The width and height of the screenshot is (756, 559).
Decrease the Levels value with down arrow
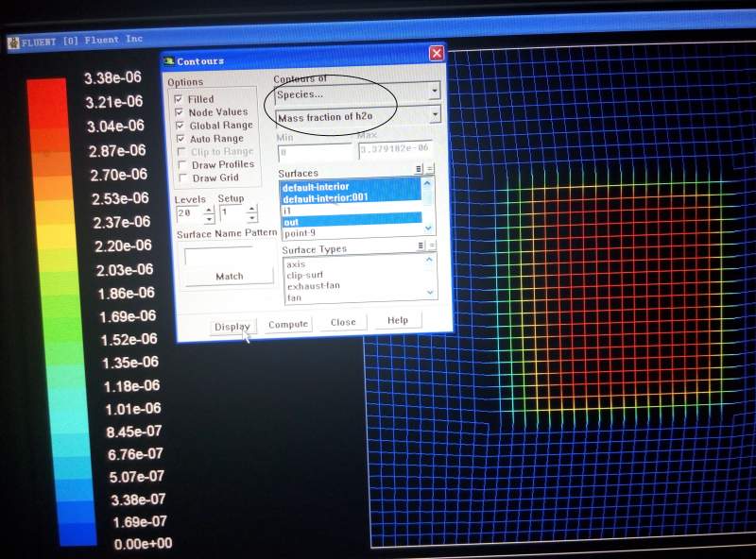(x=209, y=219)
